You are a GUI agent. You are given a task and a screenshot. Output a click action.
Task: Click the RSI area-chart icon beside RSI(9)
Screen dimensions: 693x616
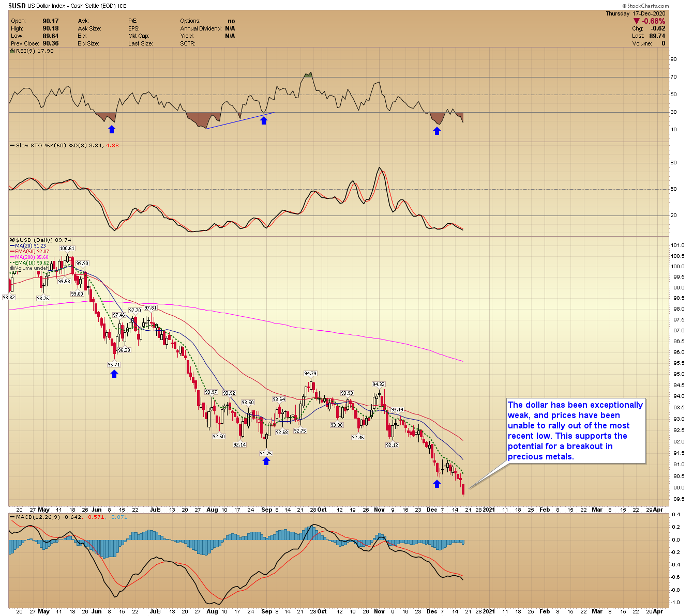tap(13, 51)
